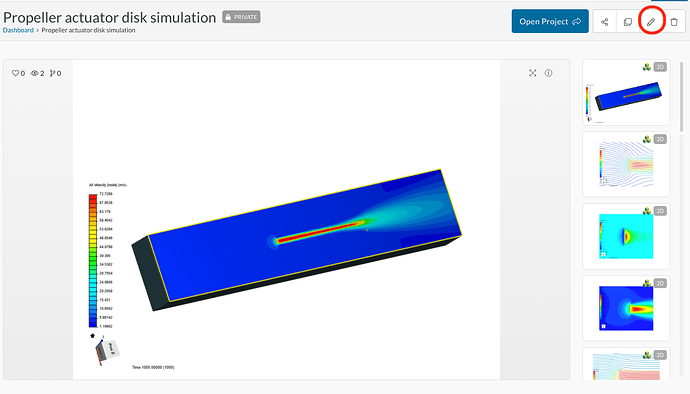
Task: Click the fork count icon
Action: tap(53, 73)
